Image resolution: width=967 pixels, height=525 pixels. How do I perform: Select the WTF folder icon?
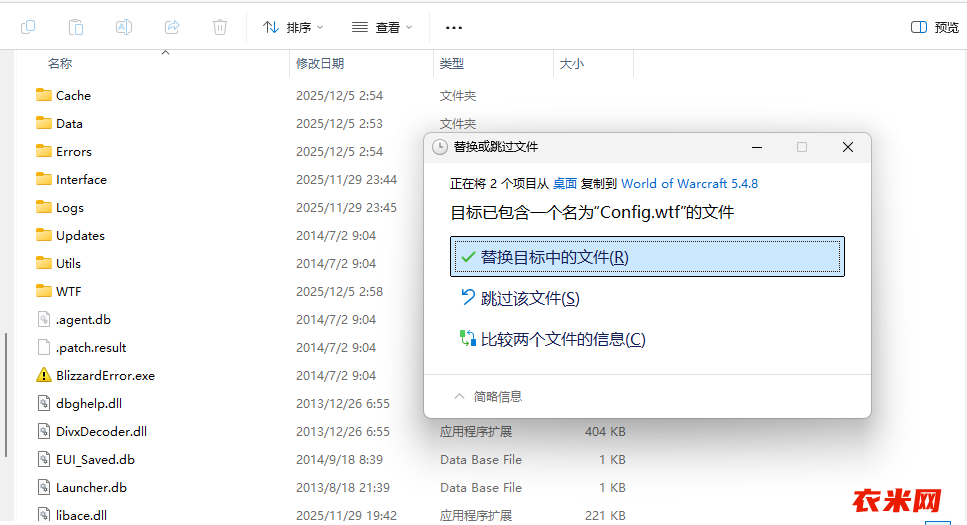click(43, 292)
